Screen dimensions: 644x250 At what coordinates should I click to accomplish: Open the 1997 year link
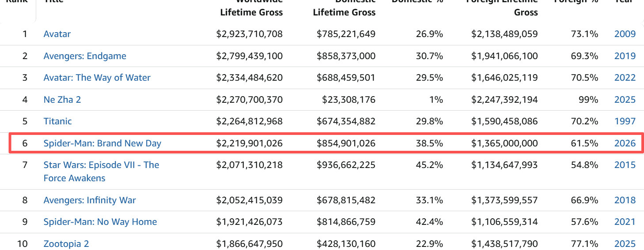click(625, 121)
